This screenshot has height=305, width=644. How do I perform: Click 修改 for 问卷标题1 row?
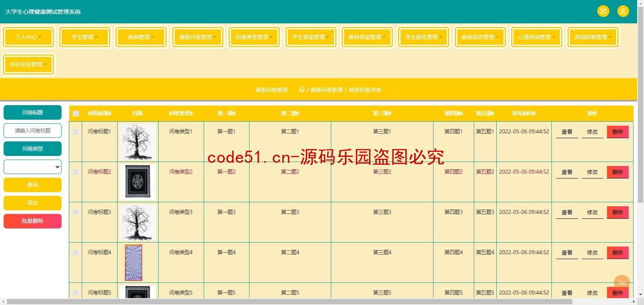(592, 132)
